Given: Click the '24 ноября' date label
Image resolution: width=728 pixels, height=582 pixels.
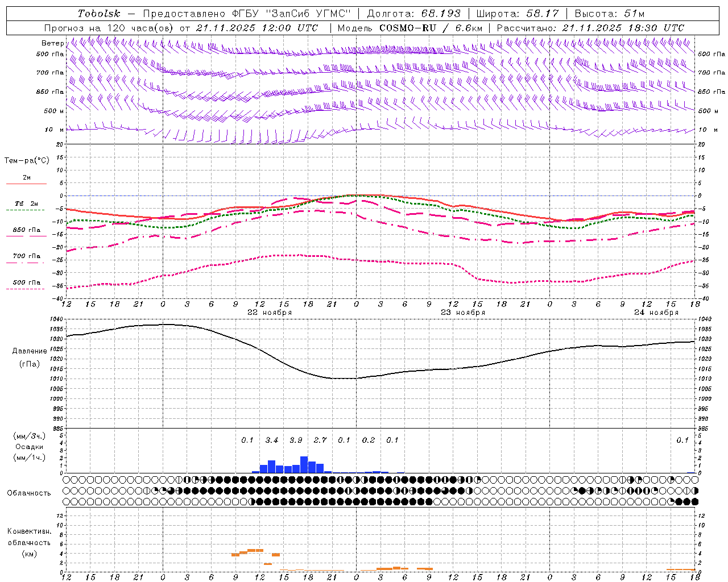Looking at the screenshot, I should tap(656, 313).
